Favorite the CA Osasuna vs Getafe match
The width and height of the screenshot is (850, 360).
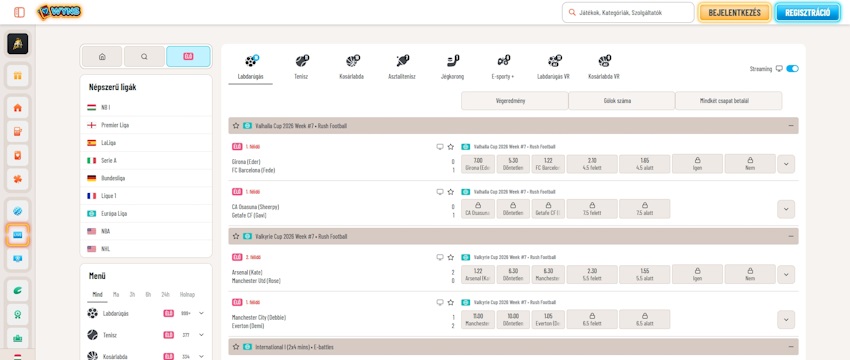coord(450,192)
